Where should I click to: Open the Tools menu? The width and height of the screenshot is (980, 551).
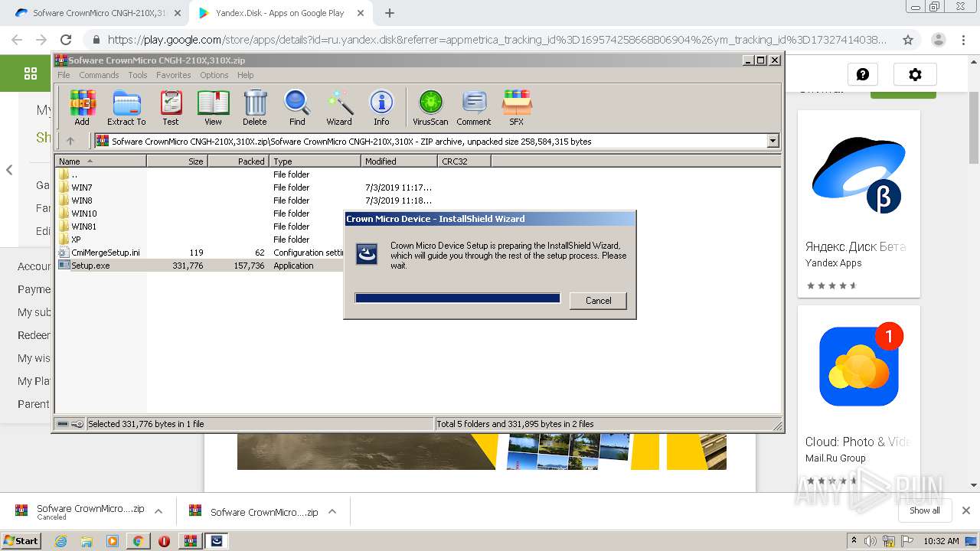point(138,75)
